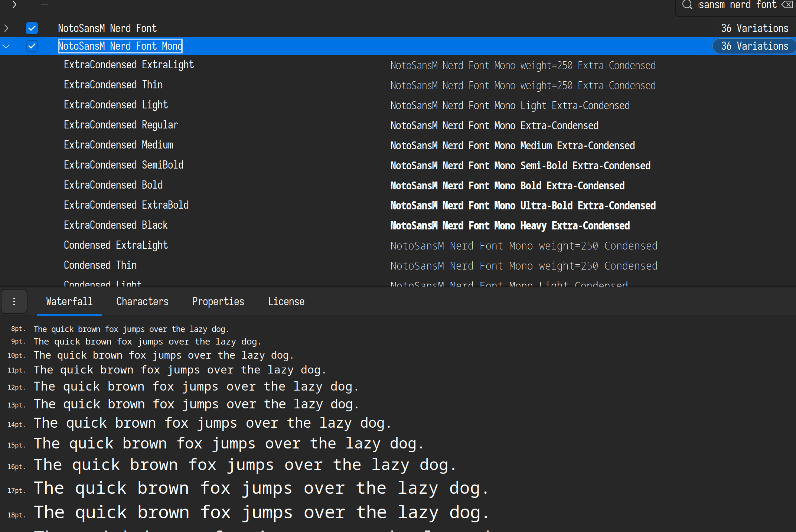
Task: Click in the font search text field
Action: coord(737,5)
